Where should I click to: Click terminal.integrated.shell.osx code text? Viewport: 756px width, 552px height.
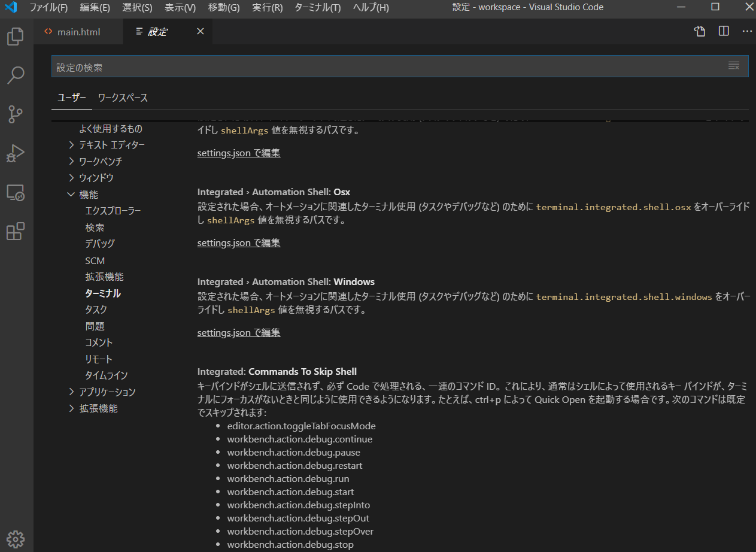pyautogui.click(x=614, y=207)
